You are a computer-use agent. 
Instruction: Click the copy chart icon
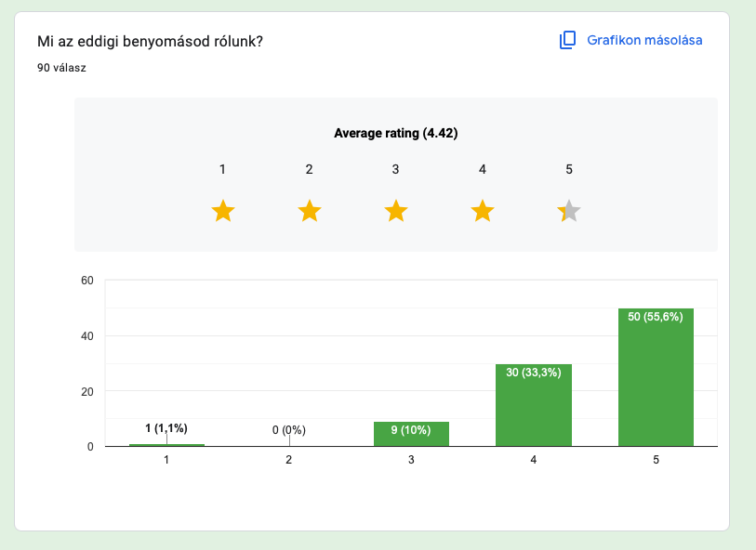click(x=567, y=40)
